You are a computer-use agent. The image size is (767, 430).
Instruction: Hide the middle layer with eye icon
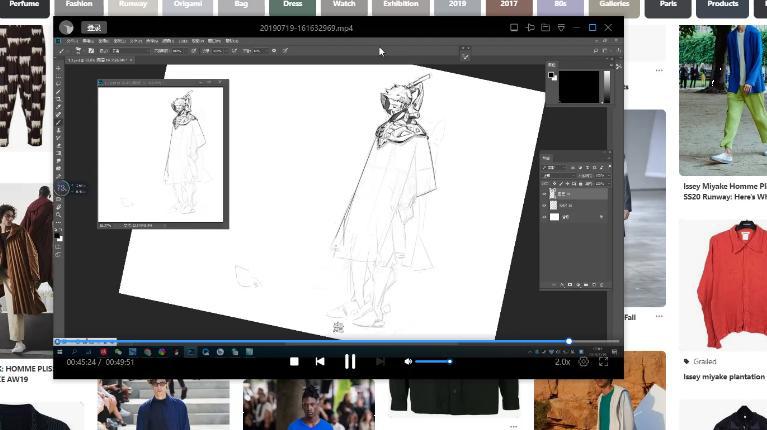[544, 205]
